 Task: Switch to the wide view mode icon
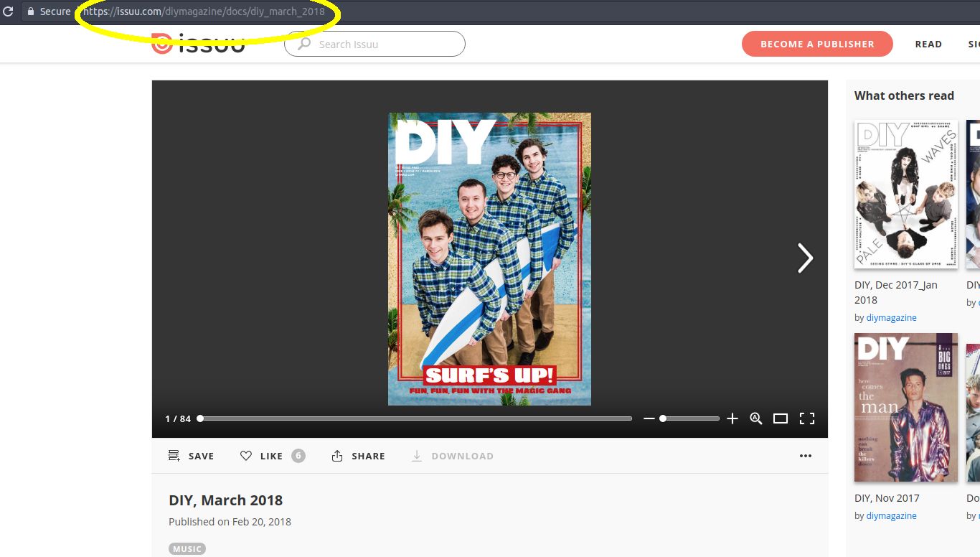pyautogui.click(x=781, y=418)
